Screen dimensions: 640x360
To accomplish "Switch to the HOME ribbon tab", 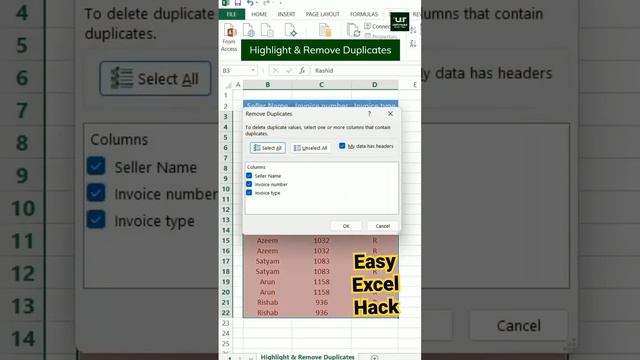I will pyautogui.click(x=259, y=14).
